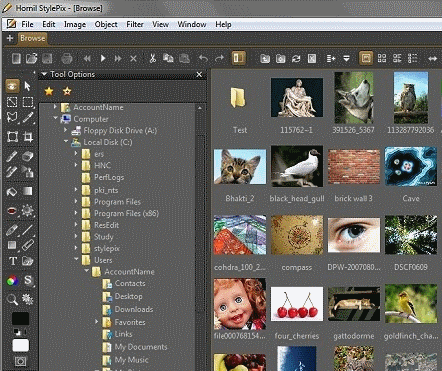Open the File menu
Screen dimensions: 442x371
click(x=27, y=24)
